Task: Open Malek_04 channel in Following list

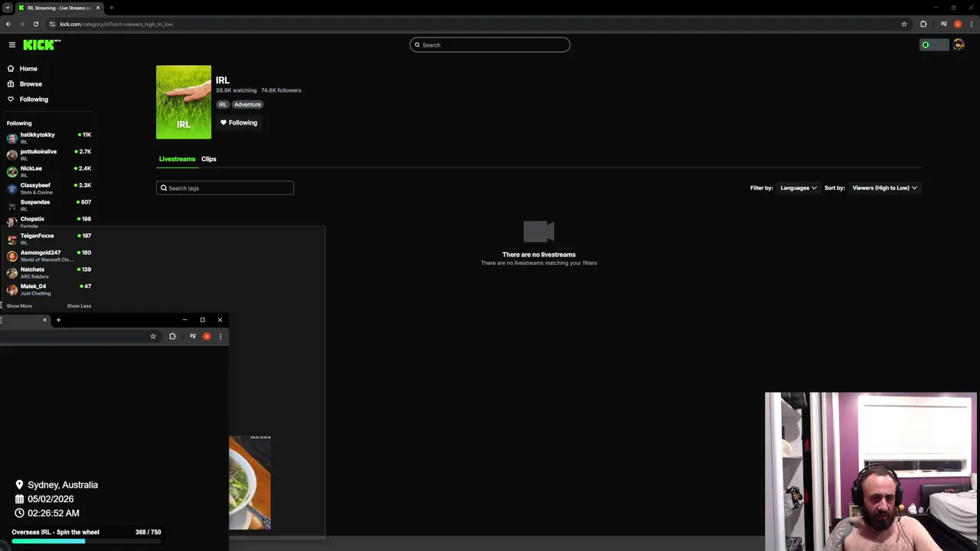Action: [x=49, y=289]
